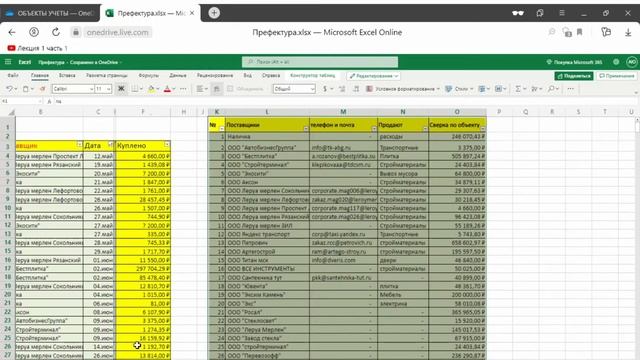Click the format cells icon
The height and width of the screenshot is (360, 640).
click(x=498, y=89)
